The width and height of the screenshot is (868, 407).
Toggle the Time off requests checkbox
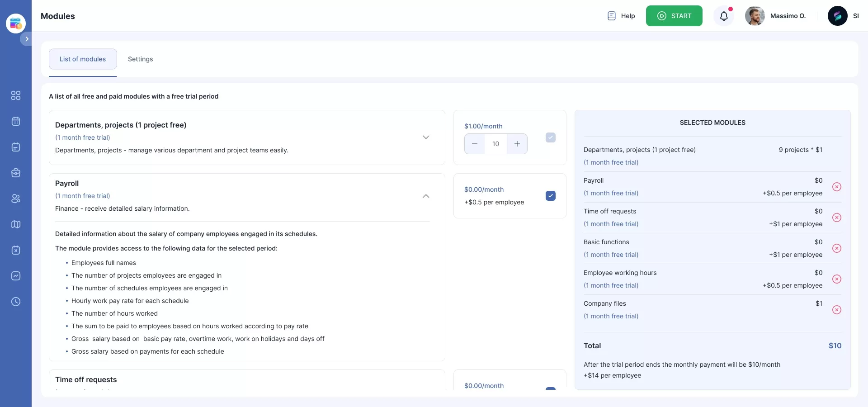[550, 388]
